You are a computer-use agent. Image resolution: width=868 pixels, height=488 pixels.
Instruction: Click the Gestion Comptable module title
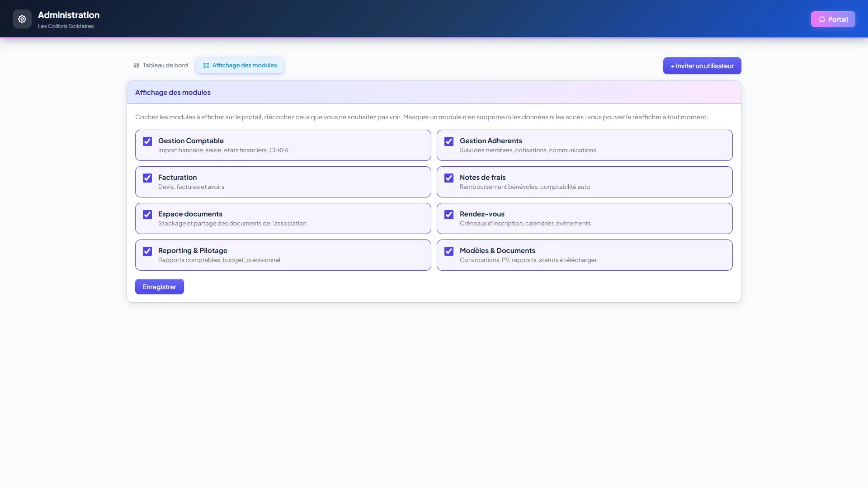click(x=191, y=141)
